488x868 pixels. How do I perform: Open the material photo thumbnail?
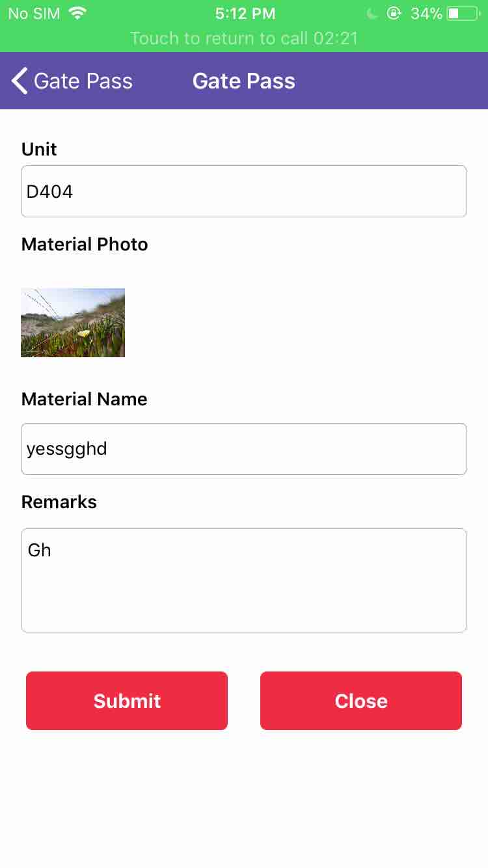(x=73, y=323)
